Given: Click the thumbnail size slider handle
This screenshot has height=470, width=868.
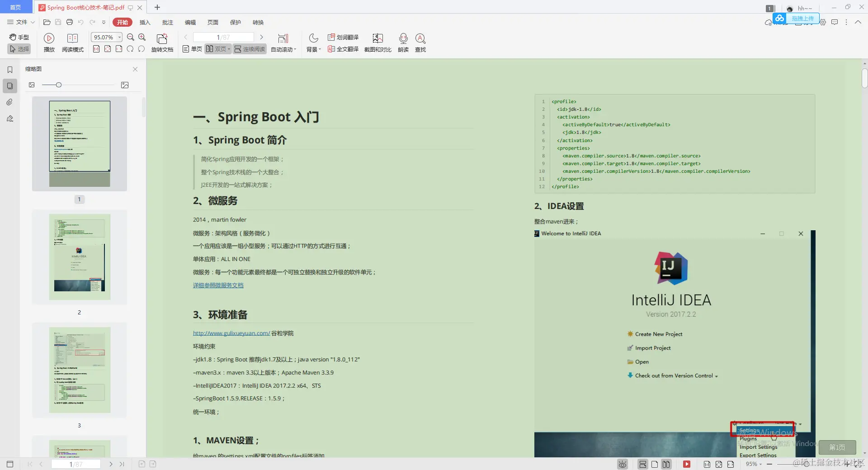Looking at the screenshot, I should [59, 85].
